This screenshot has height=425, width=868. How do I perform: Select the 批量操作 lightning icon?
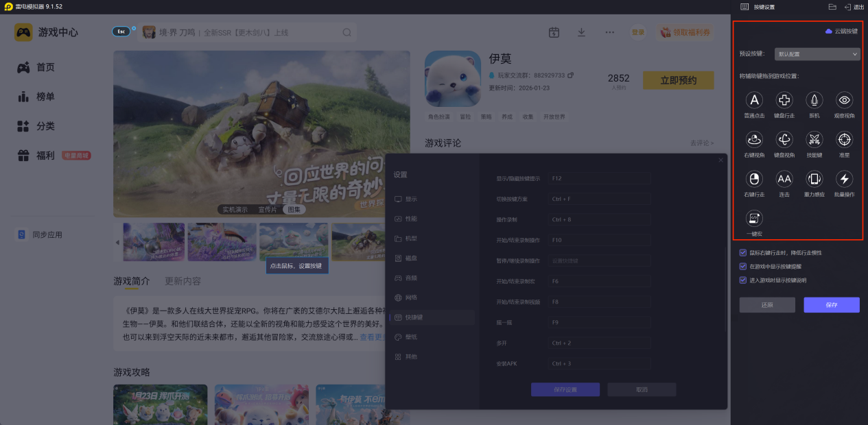click(845, 180)
